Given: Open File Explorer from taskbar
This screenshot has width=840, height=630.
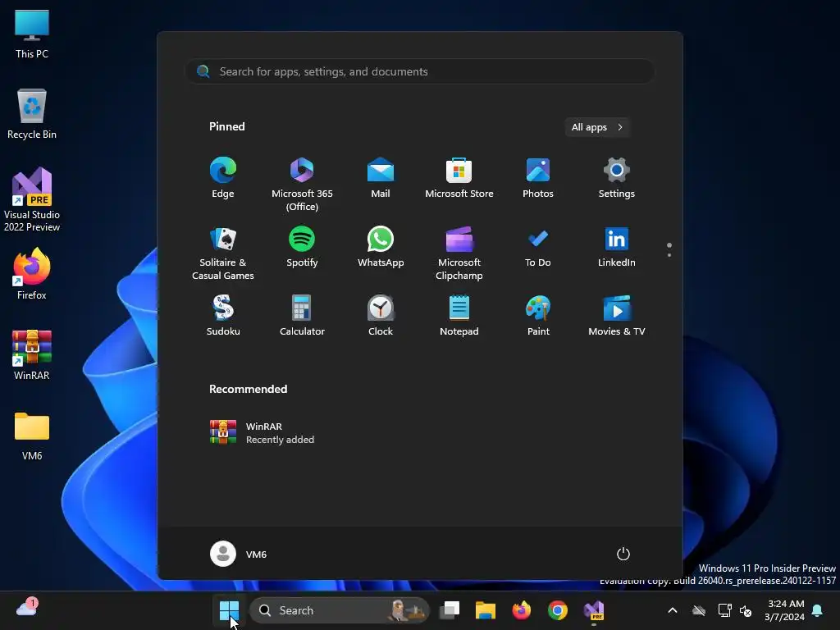Looking at the screenshot, I should [486, 610].
